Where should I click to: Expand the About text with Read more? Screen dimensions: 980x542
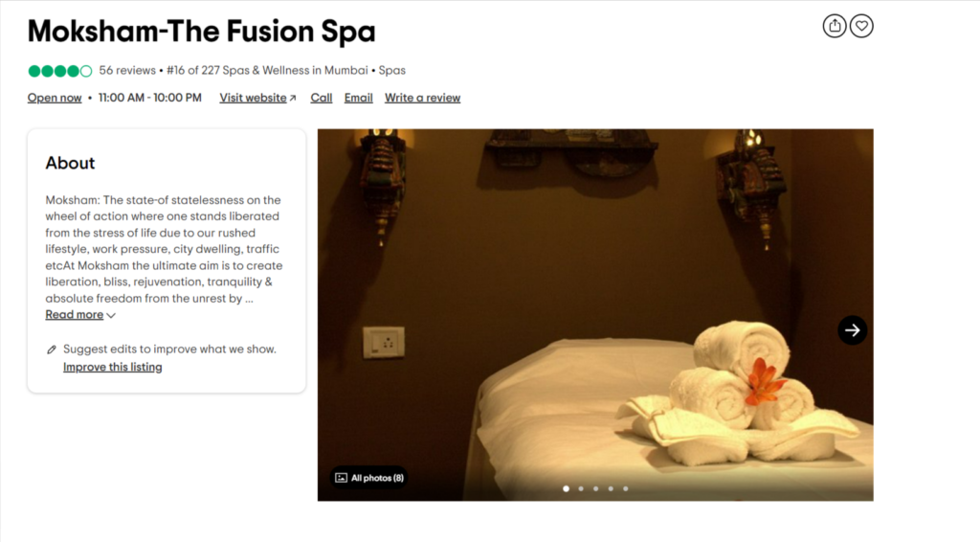pos(75,314)
